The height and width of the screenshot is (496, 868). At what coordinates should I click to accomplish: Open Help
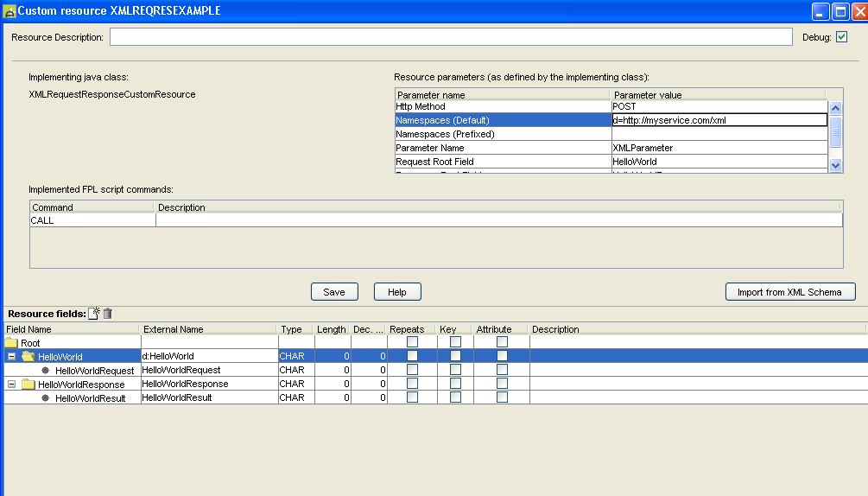click(396, 292)
